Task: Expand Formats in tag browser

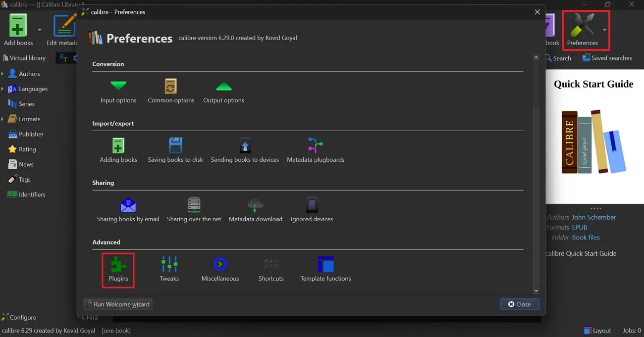Action: click(2, 119)
